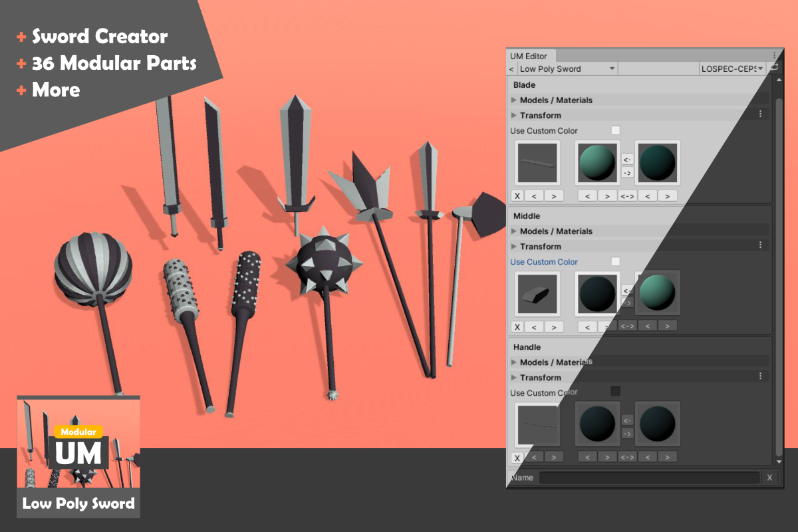This screenshot has width=798, height=532.
Task: Open Middle Transform options kebab menu
Action: click(x=761, y=245)
